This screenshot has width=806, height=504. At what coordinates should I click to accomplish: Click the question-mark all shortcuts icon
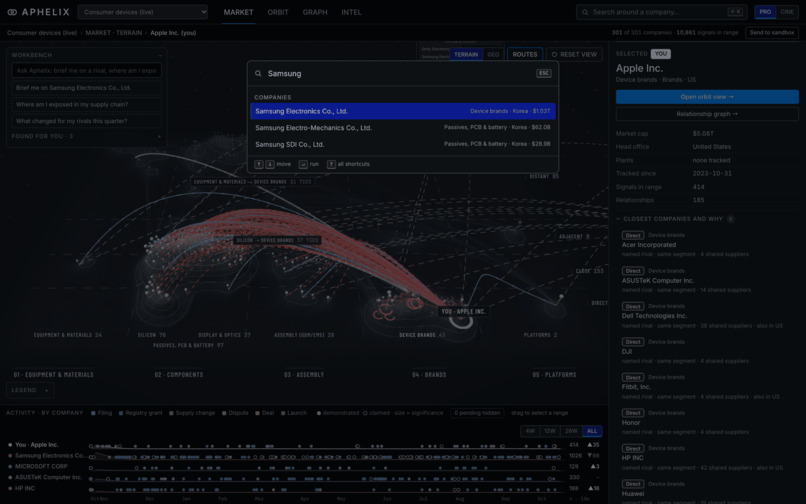pos(332,164)
